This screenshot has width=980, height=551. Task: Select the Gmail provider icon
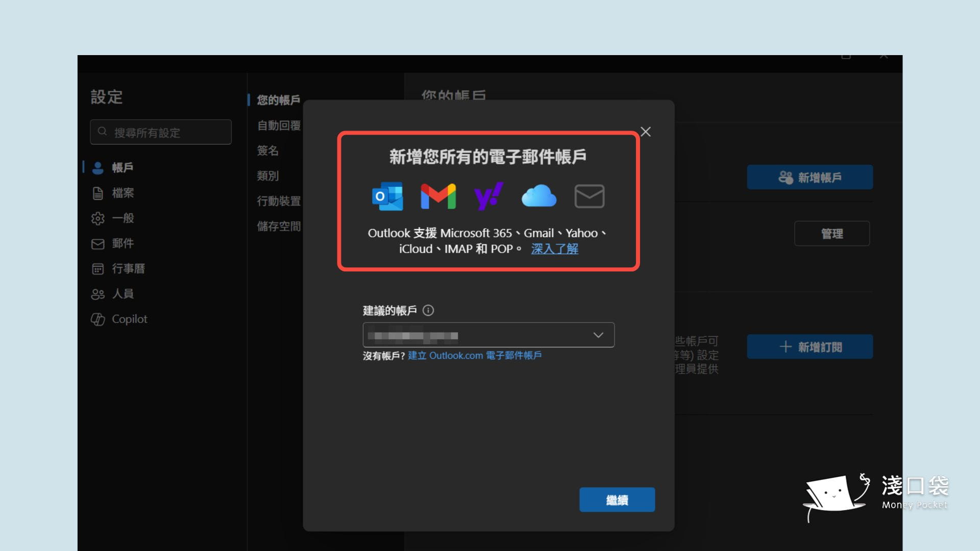point(437,196)
